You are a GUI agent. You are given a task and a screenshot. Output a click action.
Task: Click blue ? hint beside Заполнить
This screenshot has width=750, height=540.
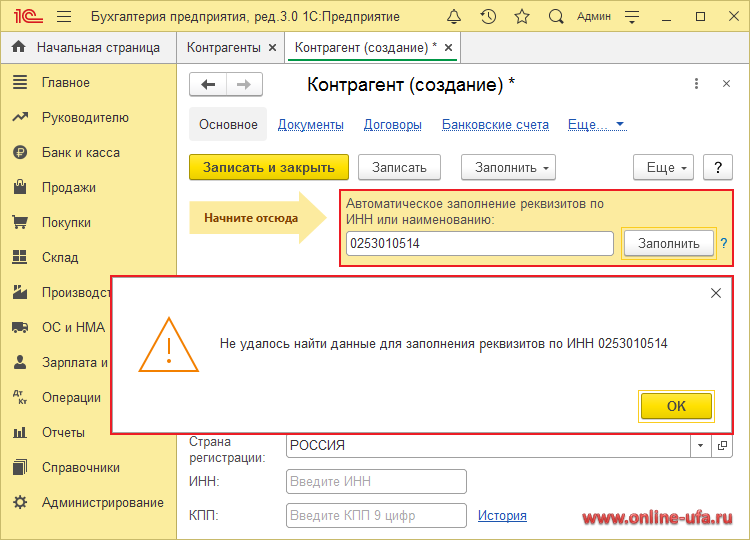point(724,243)
